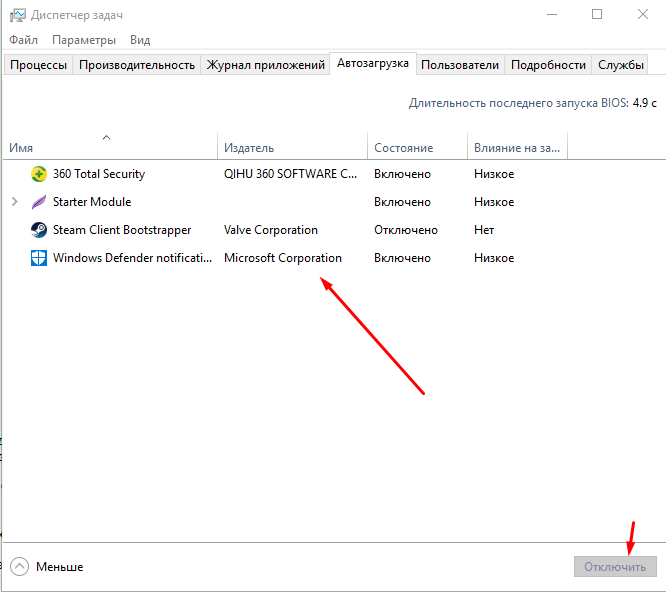Click the Task Manager title bar icon

pyautogui.click(x=18, y=15)
